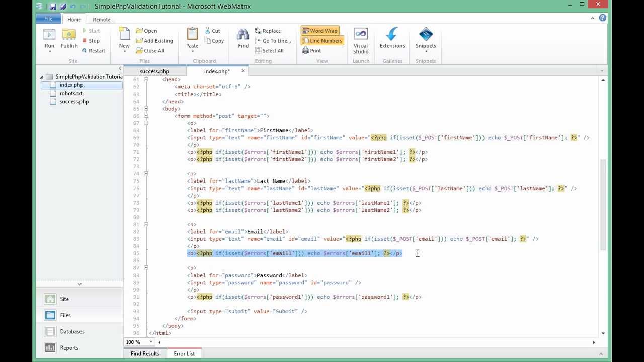
Task: Click the vertical editor scrollbar thumb
Action: 603,205
